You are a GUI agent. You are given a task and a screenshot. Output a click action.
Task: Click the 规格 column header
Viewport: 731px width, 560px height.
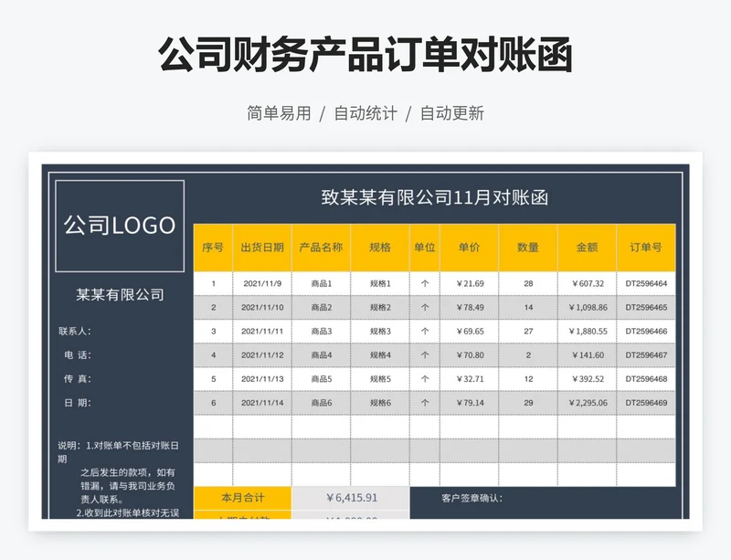[380, 248]
